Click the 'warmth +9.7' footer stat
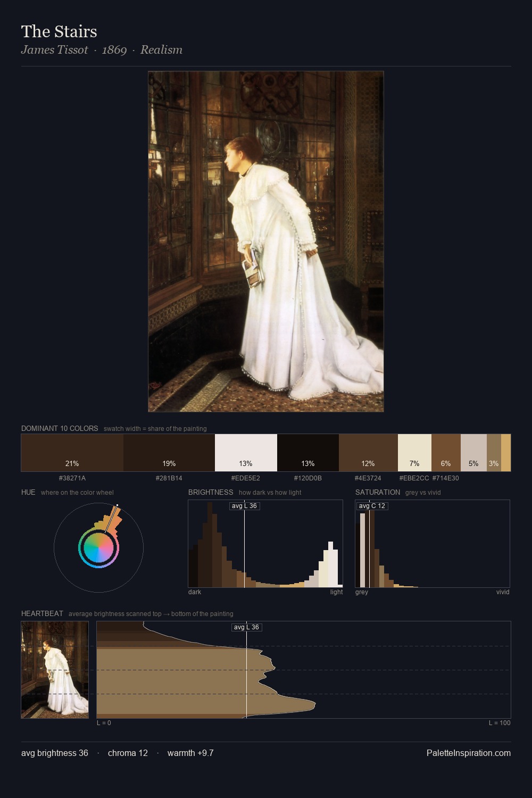The image size is (532, 798). (x=190, y=753)
